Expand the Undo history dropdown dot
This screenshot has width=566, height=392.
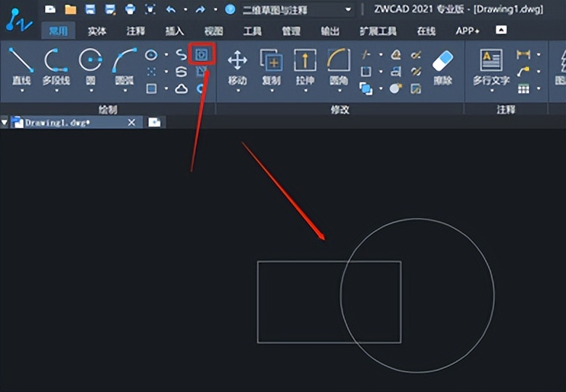186,9
